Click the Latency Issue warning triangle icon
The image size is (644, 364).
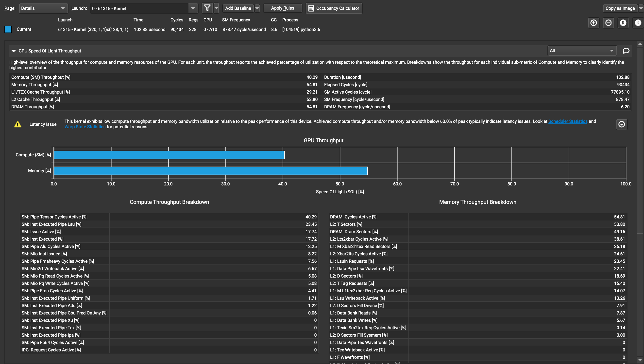(17, 124)
